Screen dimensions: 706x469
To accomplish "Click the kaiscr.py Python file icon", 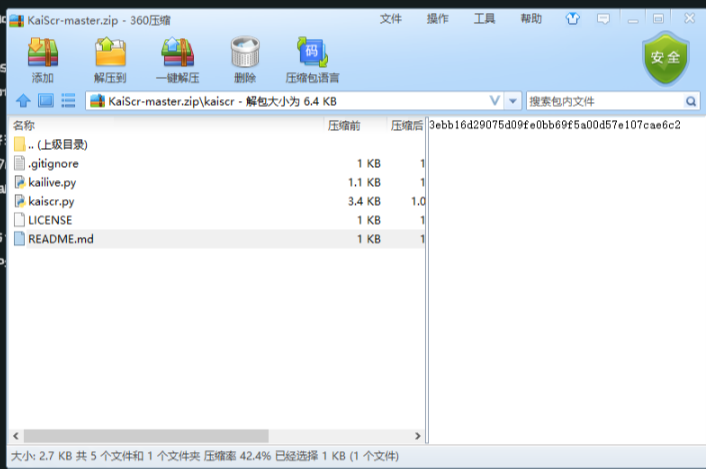I will tap(19, 201).
